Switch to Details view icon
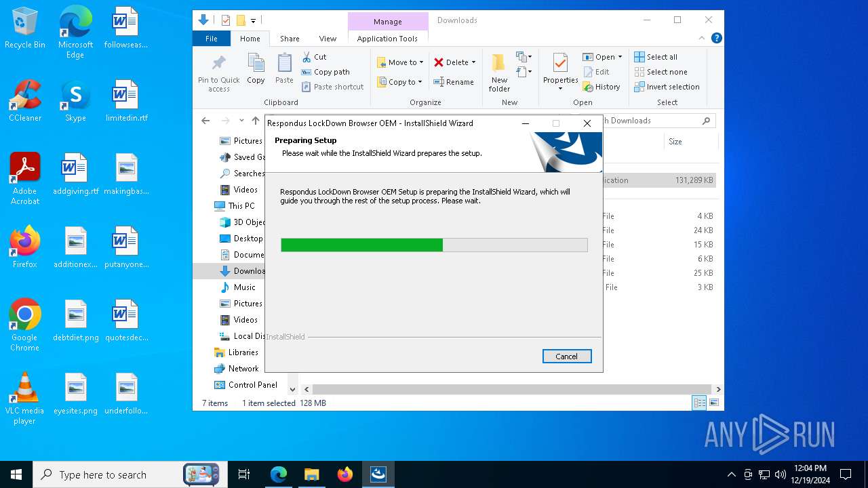Screen dimensions: 868x488 coord(699,403)
